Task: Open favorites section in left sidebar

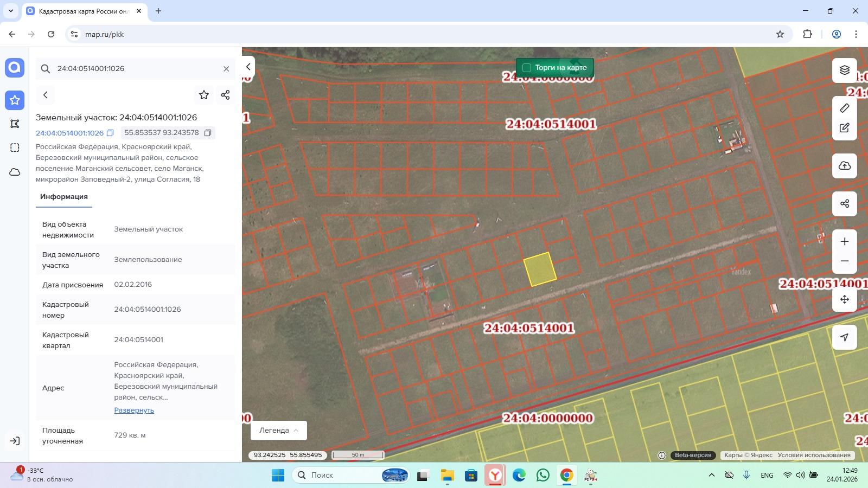Action: pos(15,100)
